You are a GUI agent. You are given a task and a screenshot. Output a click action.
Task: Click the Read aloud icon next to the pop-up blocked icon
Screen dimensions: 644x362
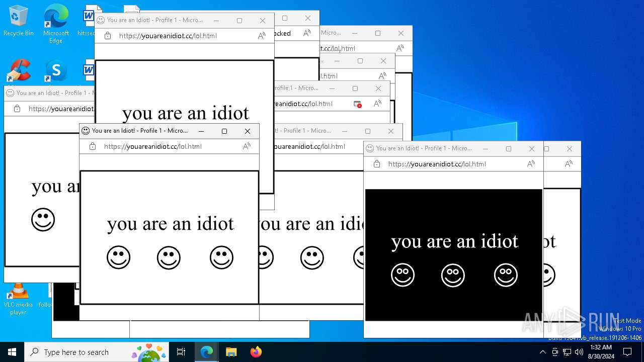point(377,104)
